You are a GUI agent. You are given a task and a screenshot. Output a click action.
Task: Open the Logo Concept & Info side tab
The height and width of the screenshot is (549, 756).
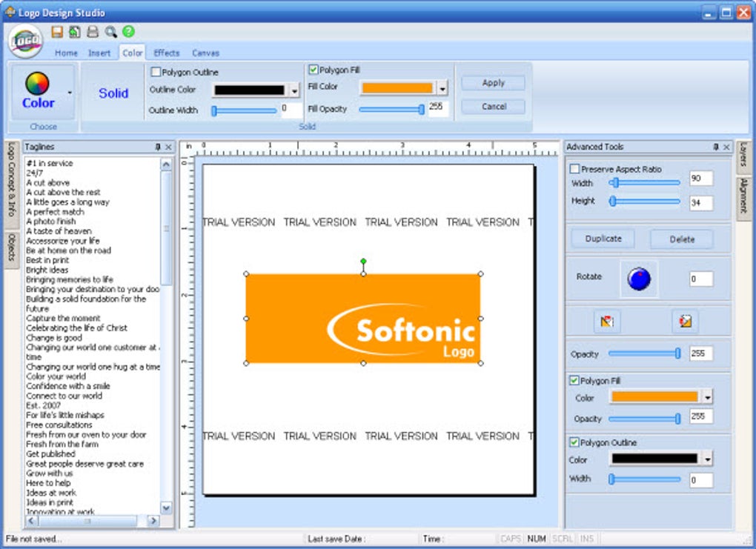12,184
